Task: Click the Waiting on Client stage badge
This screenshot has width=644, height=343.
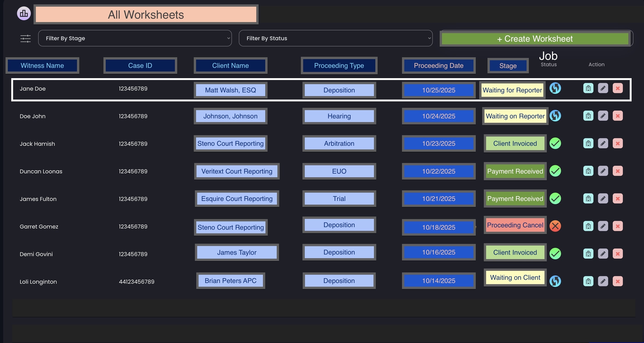Action: point(515,277)
